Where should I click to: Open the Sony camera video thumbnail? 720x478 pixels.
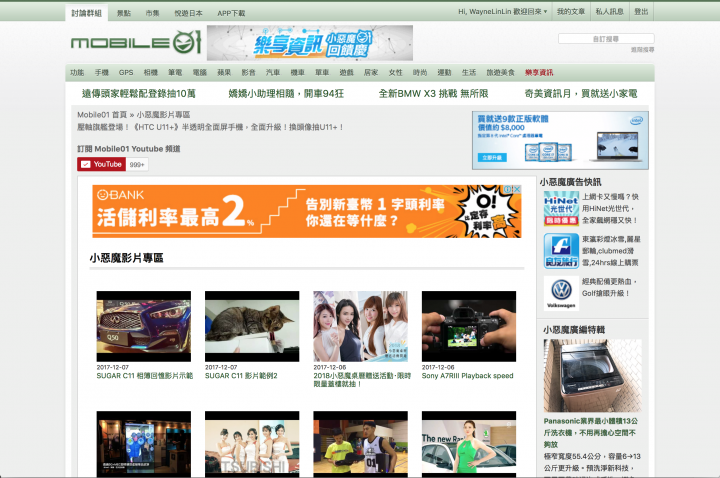pos(469,326)
